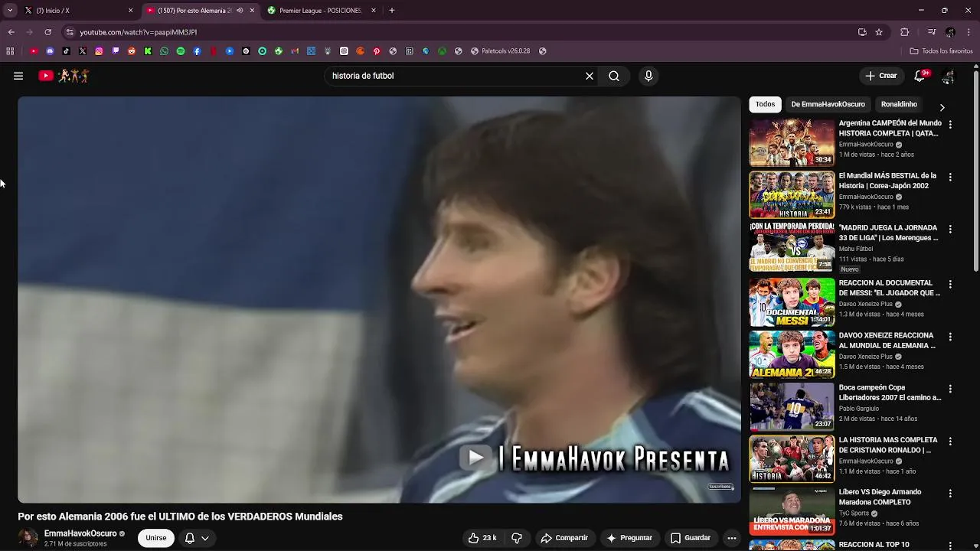Open the EmmaHavokOscuro channel avatar
Viewport: 980px width, 551px height.
coord(28,538)
